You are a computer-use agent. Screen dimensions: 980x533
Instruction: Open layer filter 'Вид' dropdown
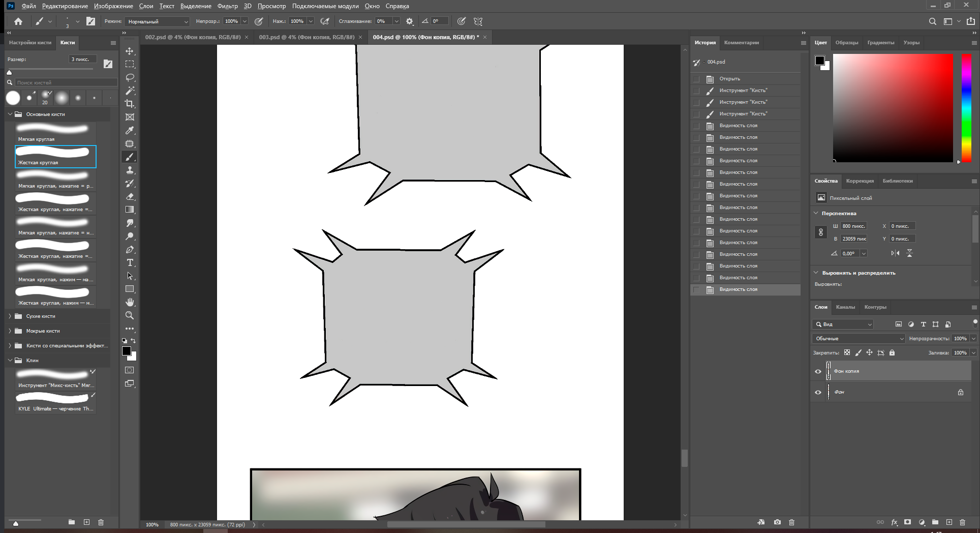pos(843,324)
